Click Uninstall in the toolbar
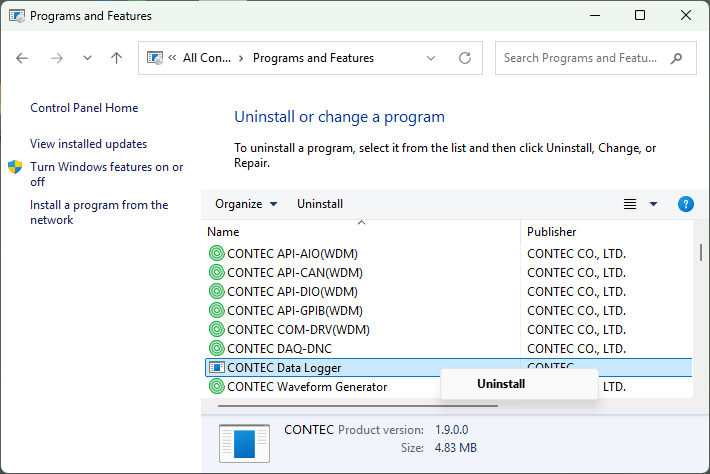 point(320,204)
